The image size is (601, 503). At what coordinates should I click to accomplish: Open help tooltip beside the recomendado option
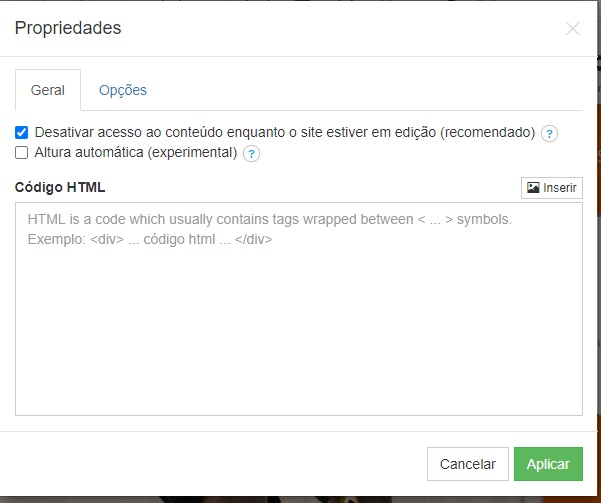point(549,133)
